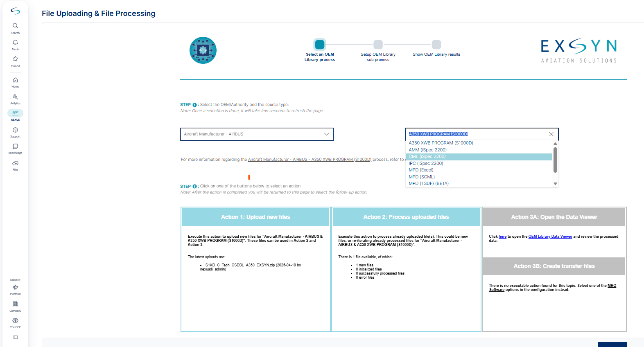Open the Aircraft Manufacturer - AIRBUS process link

pyautogui.click(x=310, y=160)
